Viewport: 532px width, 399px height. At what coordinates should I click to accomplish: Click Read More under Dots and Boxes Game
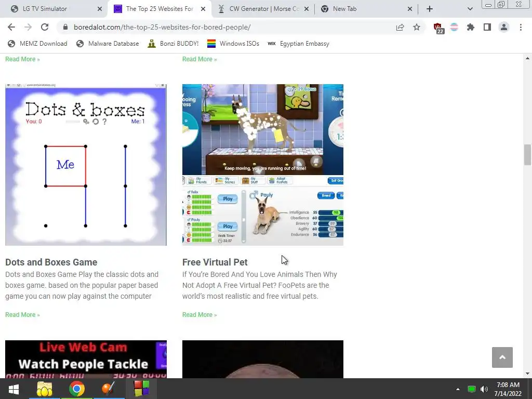22,315
